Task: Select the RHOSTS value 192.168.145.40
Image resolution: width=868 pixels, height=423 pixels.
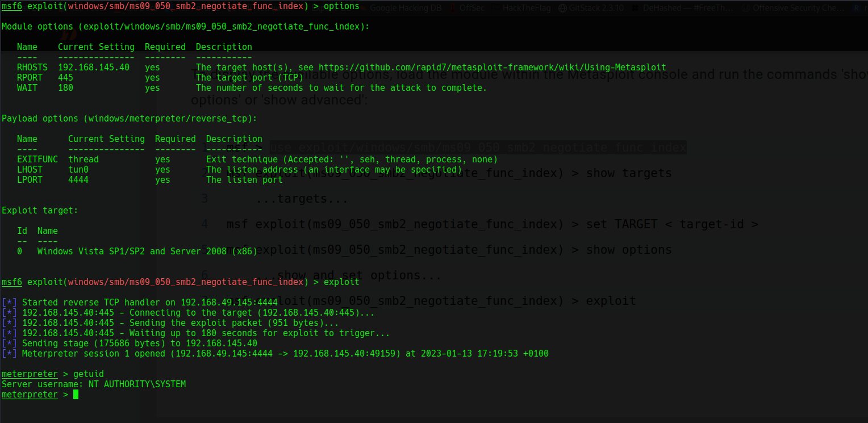Action: 94,68
